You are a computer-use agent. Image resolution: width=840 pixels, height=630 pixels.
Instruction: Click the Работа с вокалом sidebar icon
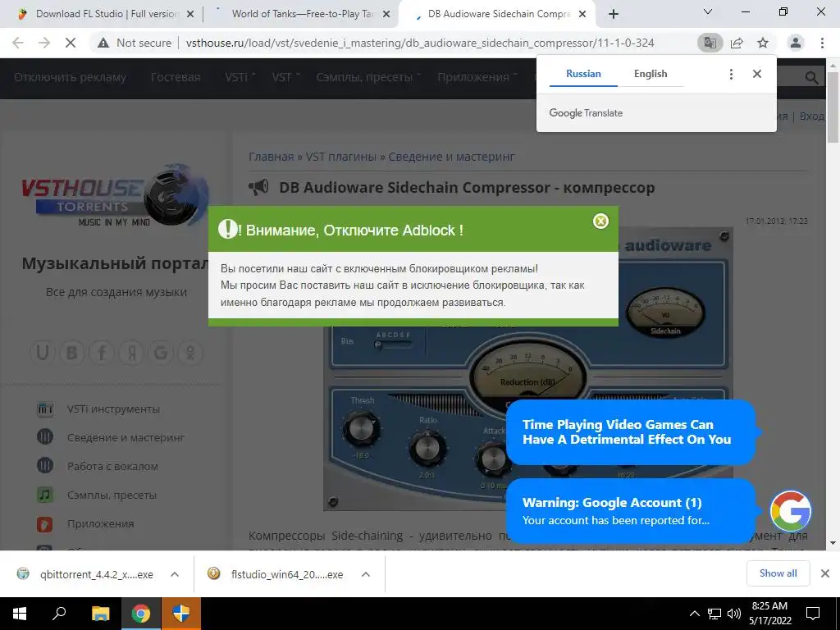[x=45, y=466]
